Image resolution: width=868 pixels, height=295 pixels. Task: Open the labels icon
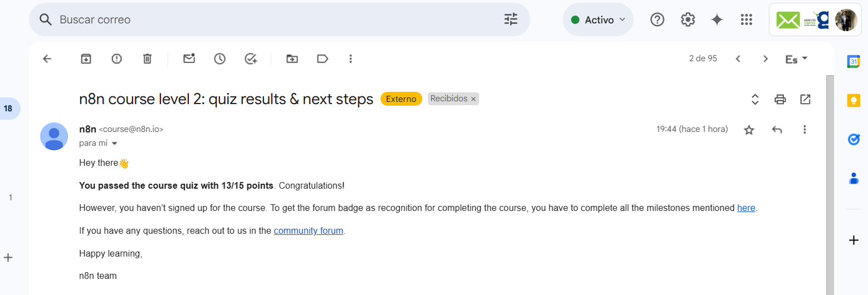tap(323, 58)
